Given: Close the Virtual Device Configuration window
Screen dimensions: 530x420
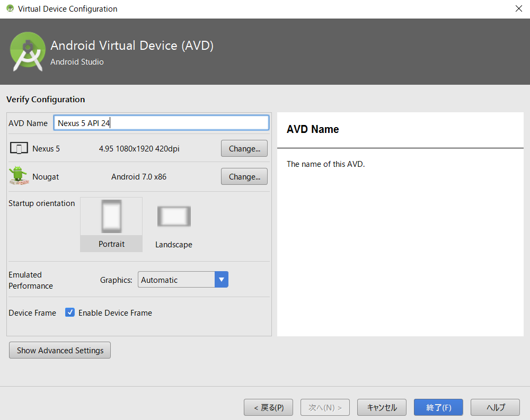Looking at the screenshot, I should coord(518,8).
